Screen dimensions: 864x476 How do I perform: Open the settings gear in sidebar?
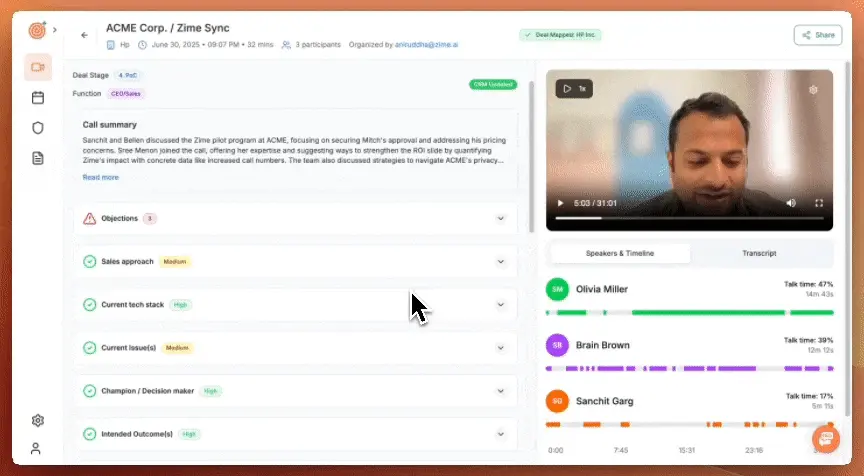(x=37, y=420)
